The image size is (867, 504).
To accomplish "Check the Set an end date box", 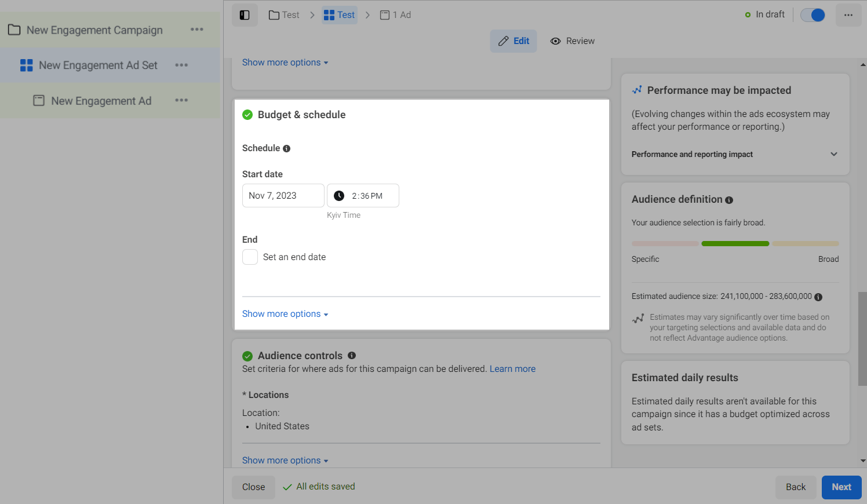I will (x=250, y=257).
